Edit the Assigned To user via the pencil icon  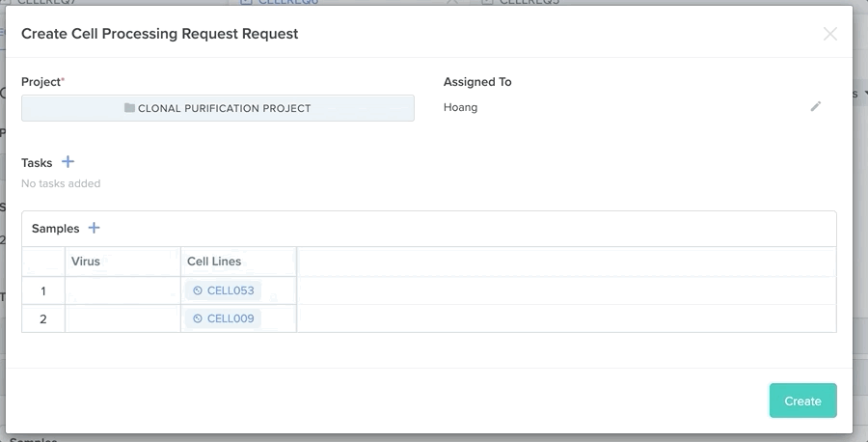tap(815, 106)
